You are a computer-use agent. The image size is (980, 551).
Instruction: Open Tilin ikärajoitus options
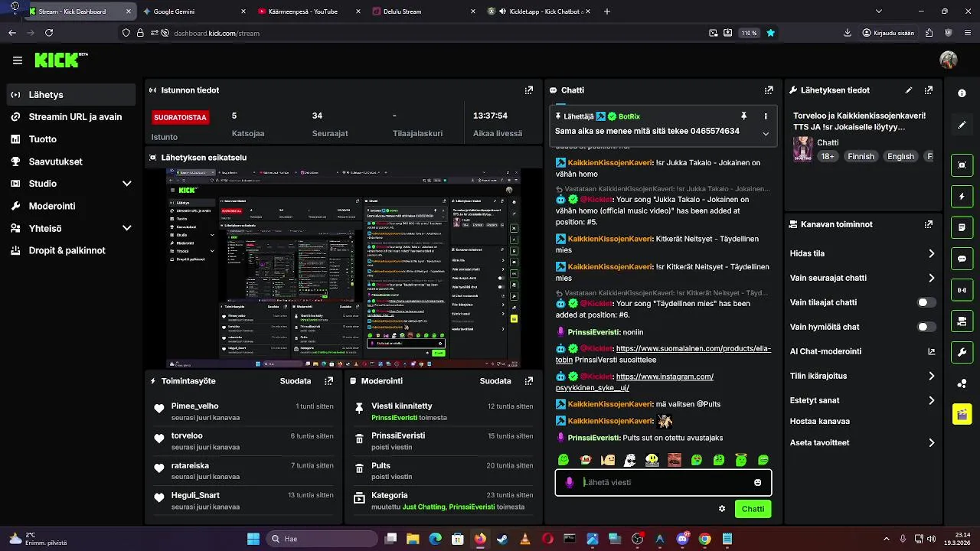click(x=862, y=376)
